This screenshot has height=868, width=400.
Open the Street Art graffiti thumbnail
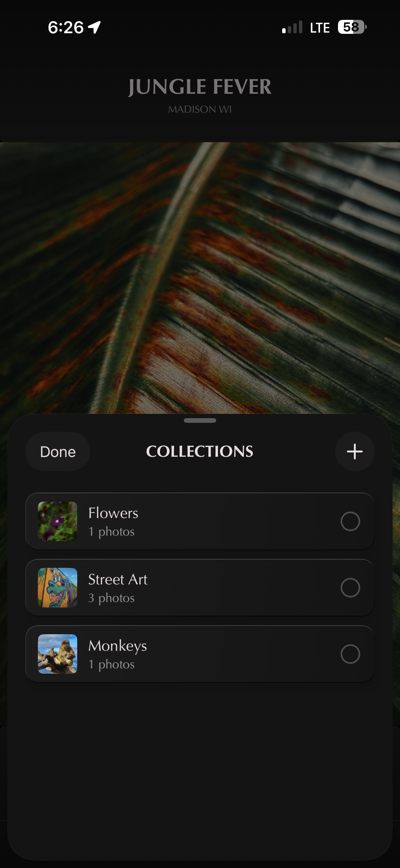(58, 588)
